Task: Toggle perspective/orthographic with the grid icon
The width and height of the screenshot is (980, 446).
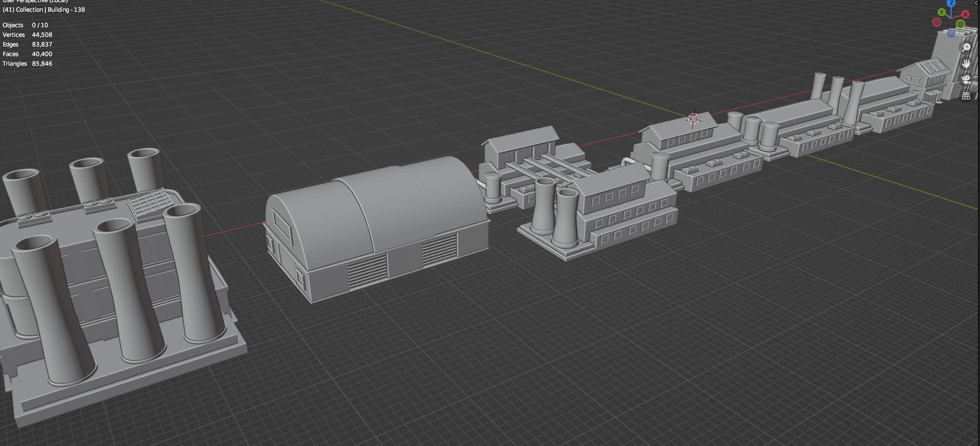Action: click(x=966, y=96)
